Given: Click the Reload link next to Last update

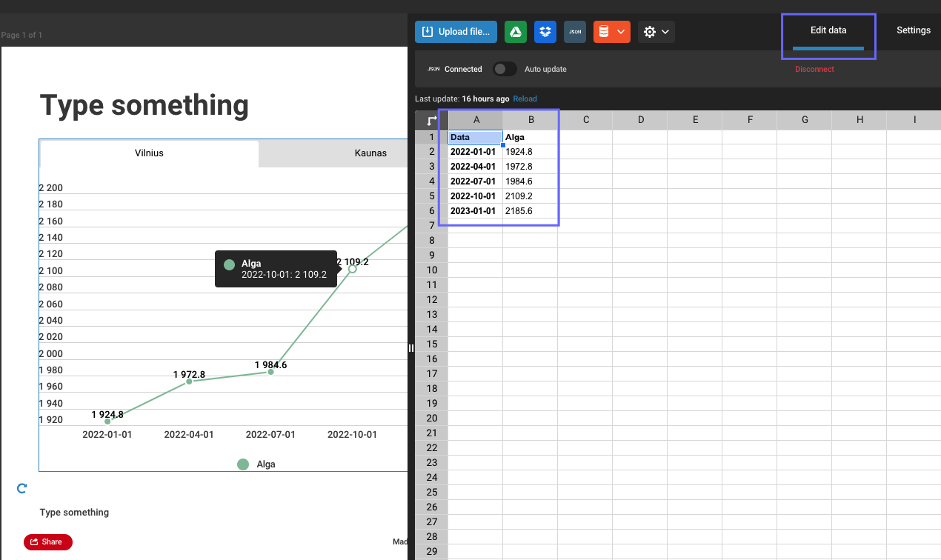Looking at the screenshot, I should pyautogui.click(x=525, y=98).
